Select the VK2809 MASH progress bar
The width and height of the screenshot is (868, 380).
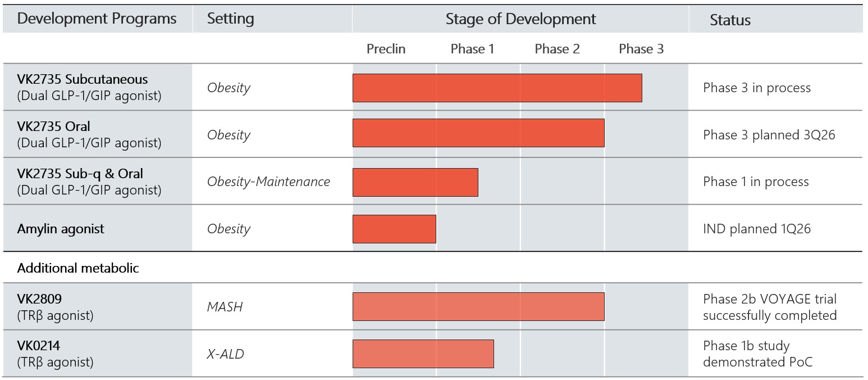(x=478, y=307)
